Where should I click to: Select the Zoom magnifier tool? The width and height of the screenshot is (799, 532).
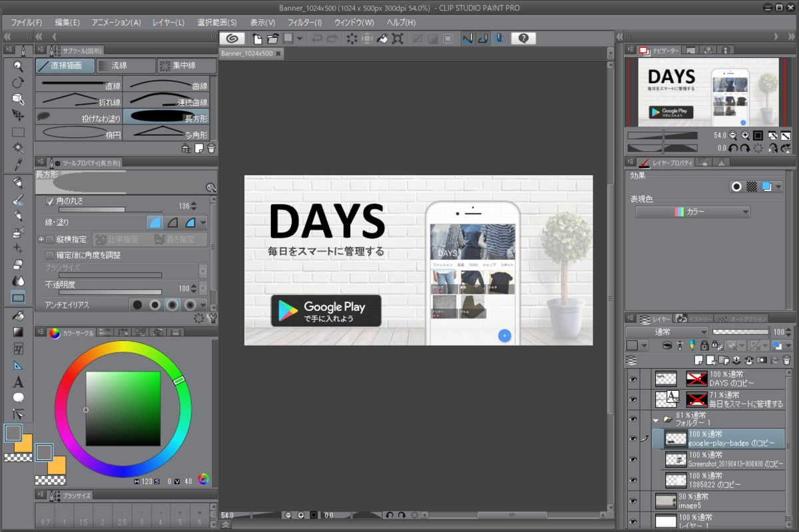[18, 67]
